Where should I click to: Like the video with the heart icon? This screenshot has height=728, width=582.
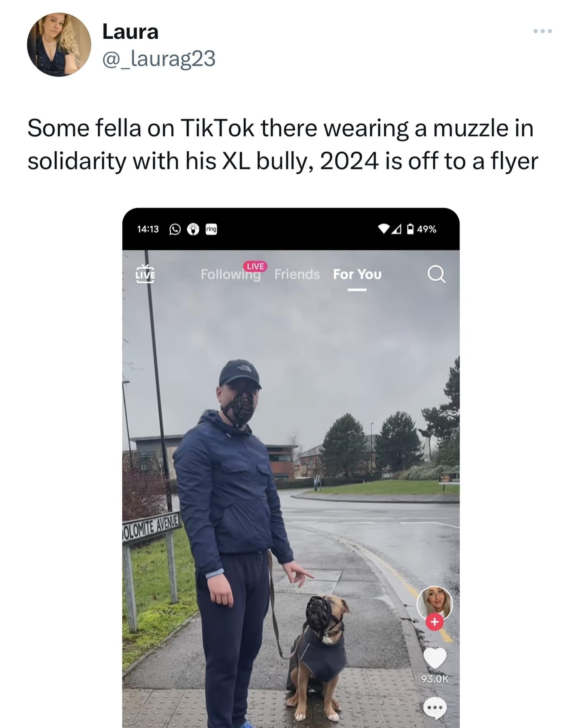(x=435, y=658)
